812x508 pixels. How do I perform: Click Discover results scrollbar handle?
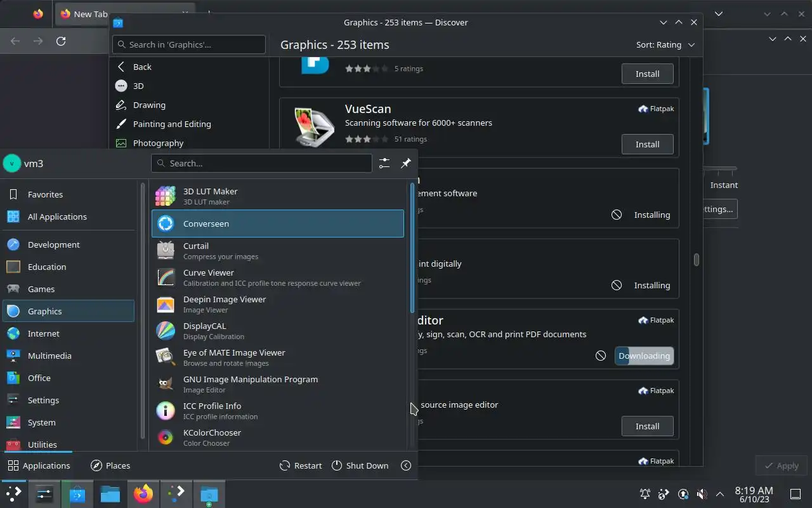pos(696,260)
